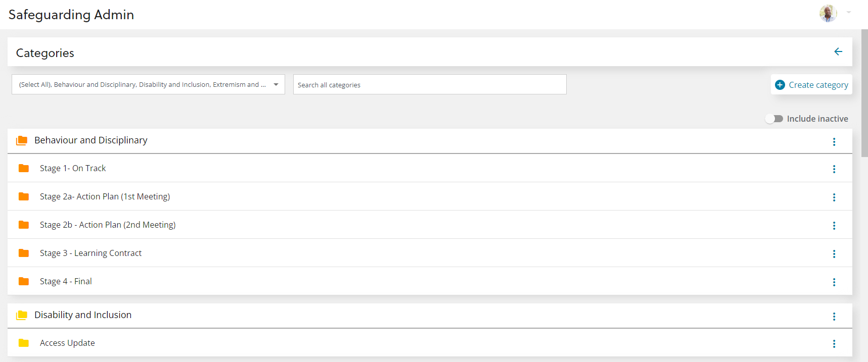
Task: Open the kebab menu for Behaviour and Disciplinary
Action: pos(834,142)
